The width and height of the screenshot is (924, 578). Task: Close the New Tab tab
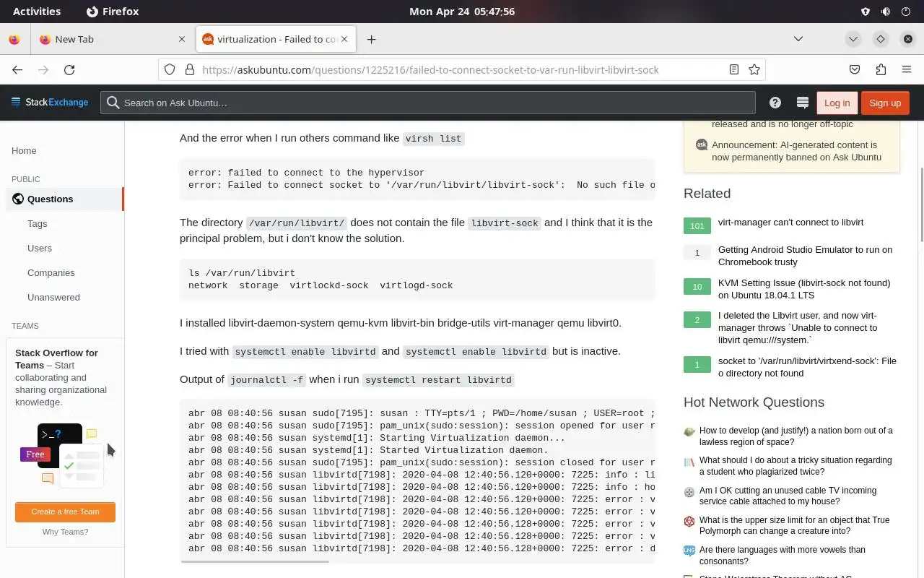pyautogui.click(x=180, y=39)
